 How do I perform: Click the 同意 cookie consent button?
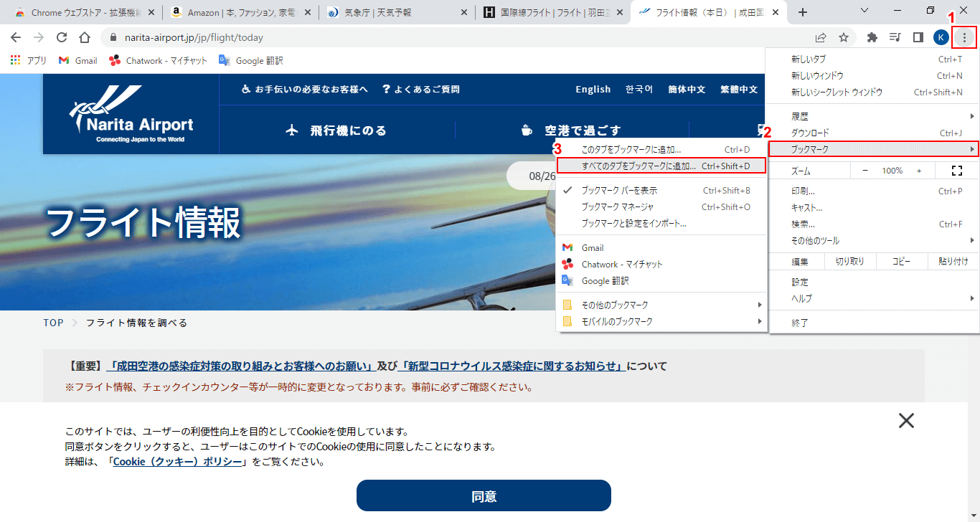click(484, 495)
